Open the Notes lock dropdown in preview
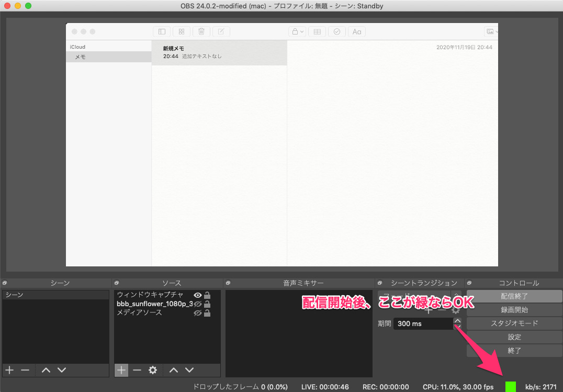 click(x=297, y=31)
